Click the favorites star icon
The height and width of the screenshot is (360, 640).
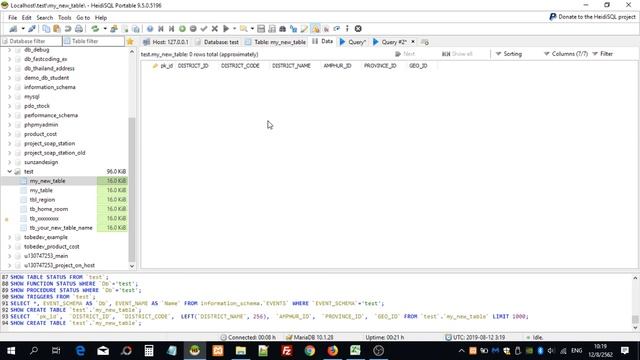click(x=130, y=42)
